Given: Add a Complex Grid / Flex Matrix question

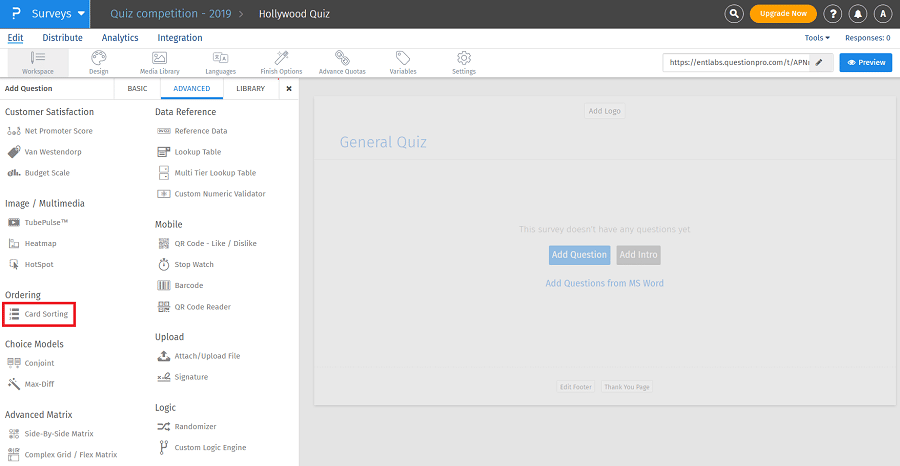Looking at the screenshot, I should (63, 455).
